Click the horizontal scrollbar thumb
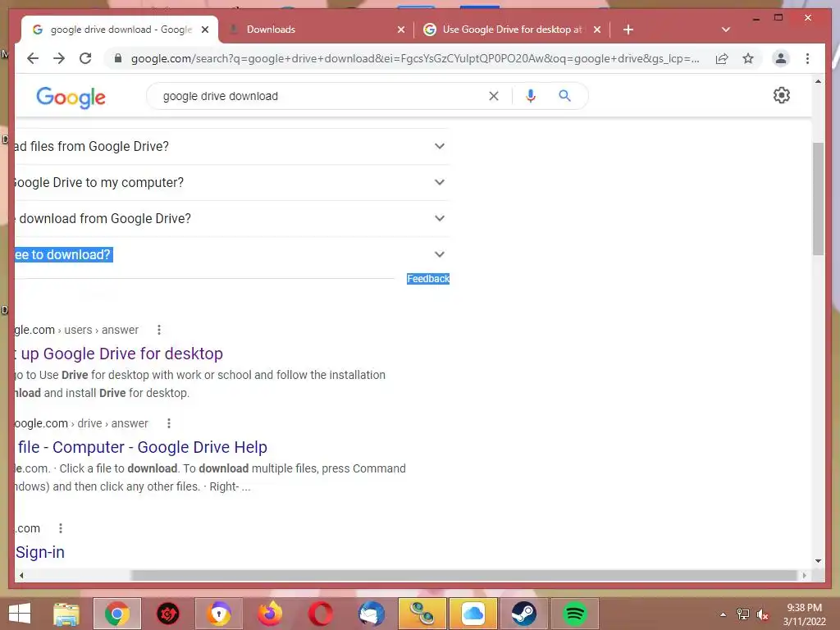Viewport: 840px width, 630px height. point(464,575)
